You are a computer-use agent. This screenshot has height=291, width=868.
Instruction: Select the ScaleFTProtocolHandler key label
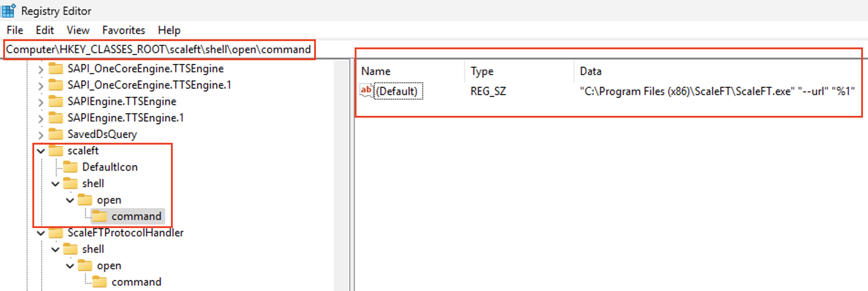(125, 233)
